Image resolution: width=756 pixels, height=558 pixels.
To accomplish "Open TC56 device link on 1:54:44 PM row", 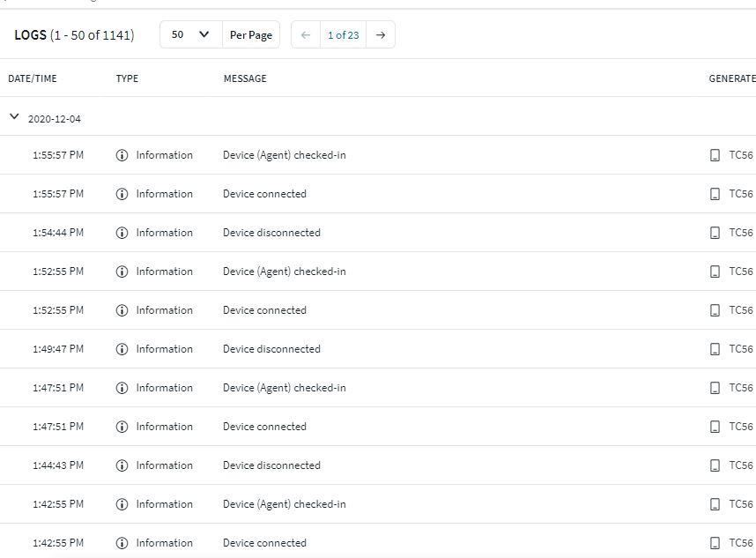I will (x=740, y=233).
